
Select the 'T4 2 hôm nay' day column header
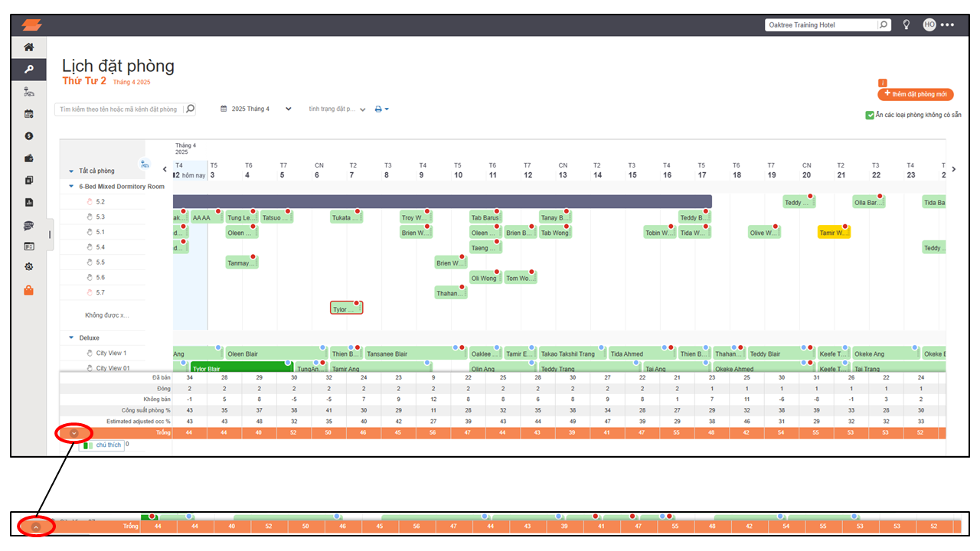[190, 170]
